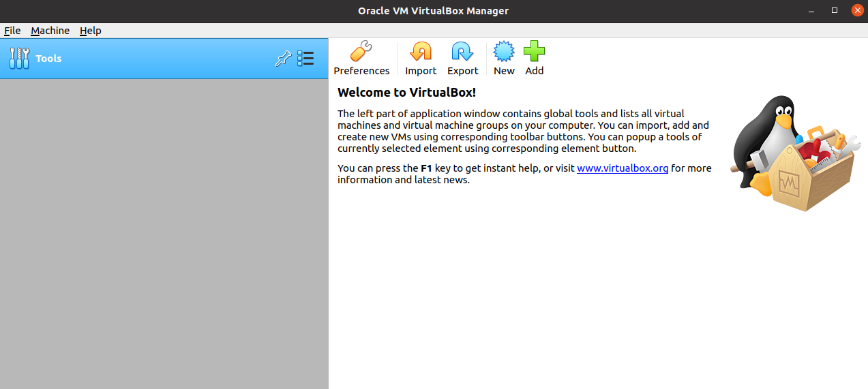The image size is (868, 389).
Task: Click the Tools wrench and screwdriver icon
Action: coord(20,59)
